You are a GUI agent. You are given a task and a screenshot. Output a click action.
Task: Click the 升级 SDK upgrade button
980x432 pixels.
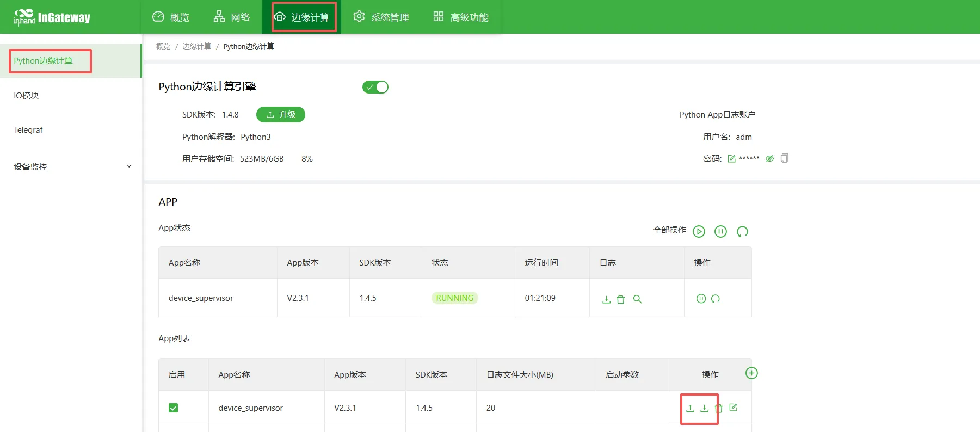[281, 115]
